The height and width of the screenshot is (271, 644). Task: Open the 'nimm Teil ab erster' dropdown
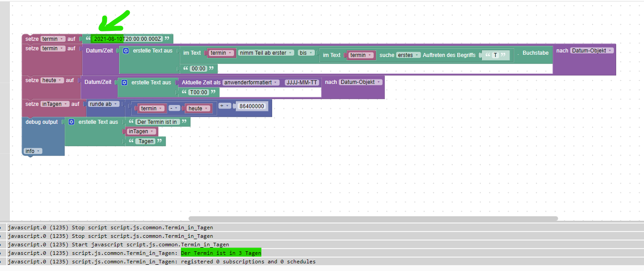[x=266, y=53]
